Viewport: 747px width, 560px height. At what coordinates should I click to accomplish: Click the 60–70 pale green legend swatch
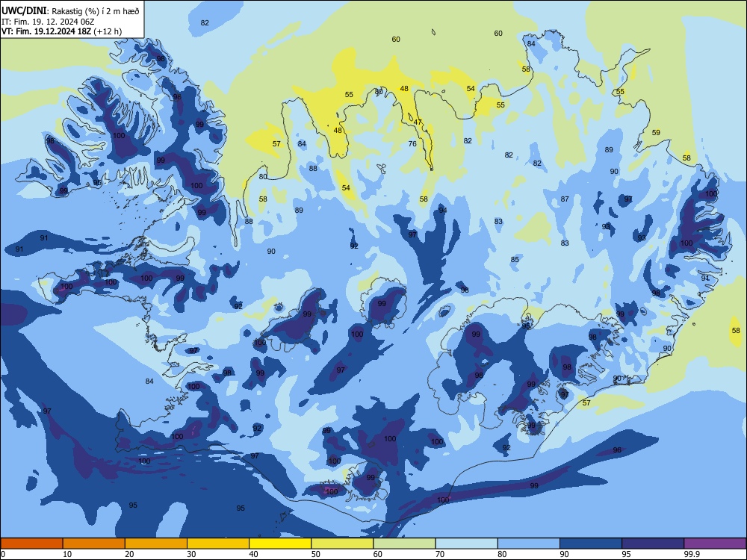coord(404,544)
